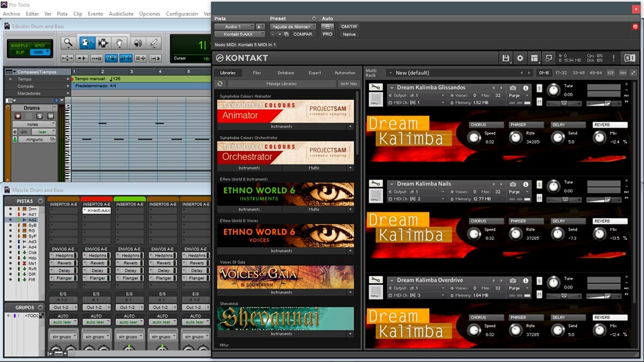Switch to the Automation tab in Kontakt
This screenshot has width=644, height=362.
pos(345,73)
